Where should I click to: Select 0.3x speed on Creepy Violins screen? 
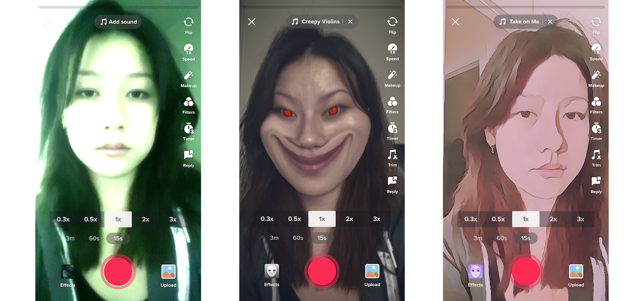coord(267,219)
